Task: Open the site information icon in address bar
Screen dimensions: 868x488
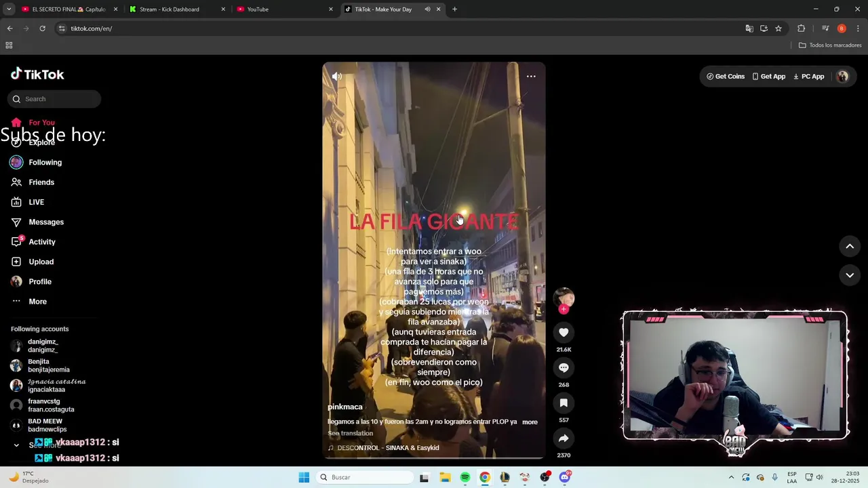Action: pyautogui.click(x=62, y=28)
